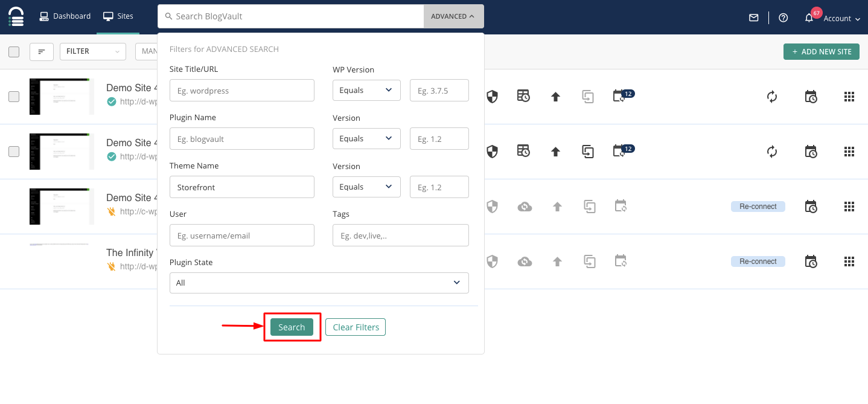Go to the Dashboard tab
This screenshot has width=868, height=404.
65,16
